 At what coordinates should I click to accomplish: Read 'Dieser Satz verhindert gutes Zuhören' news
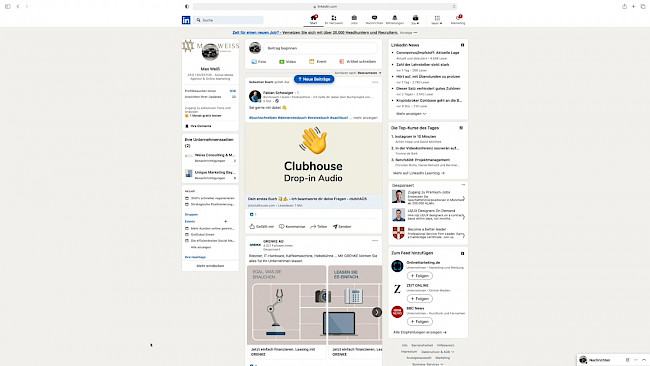click(x=428, y=88)
